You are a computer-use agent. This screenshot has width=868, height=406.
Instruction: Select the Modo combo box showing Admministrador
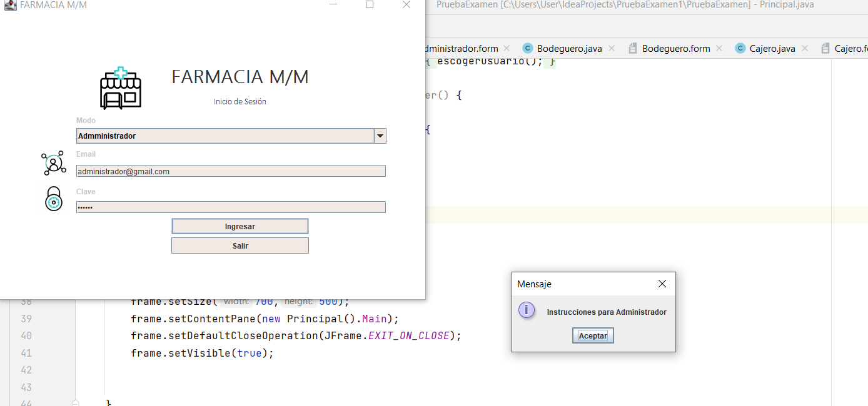pyautogui.click(x=231, y=136)
